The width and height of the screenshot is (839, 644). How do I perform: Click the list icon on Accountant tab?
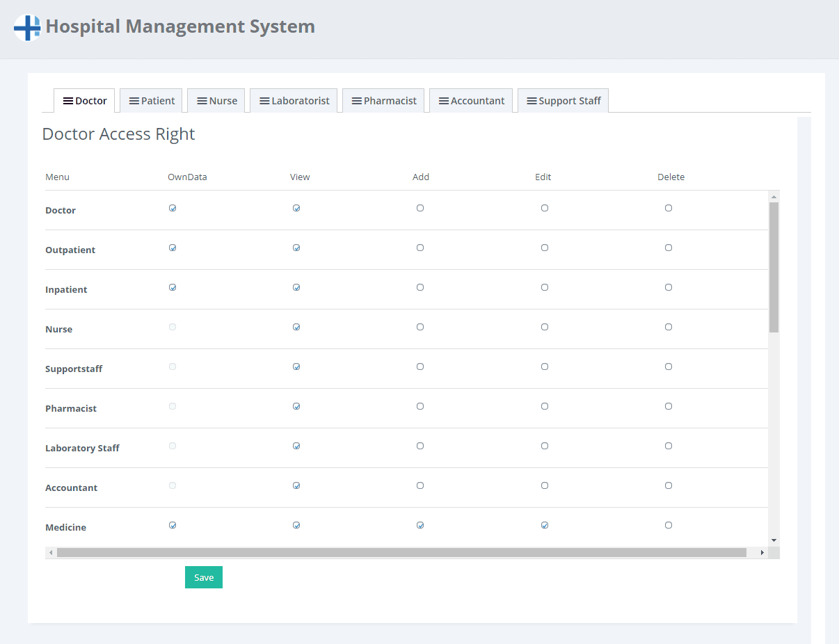443,101
